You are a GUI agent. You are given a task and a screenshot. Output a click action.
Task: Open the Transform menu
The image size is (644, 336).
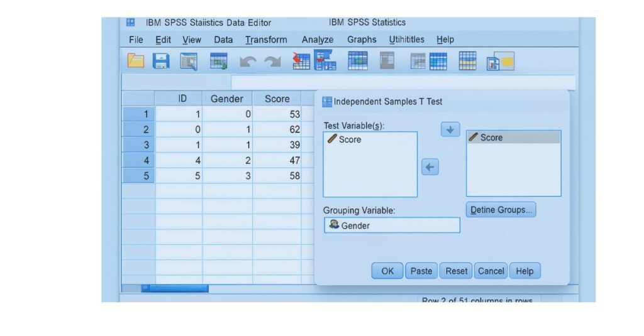pos(266,40)
